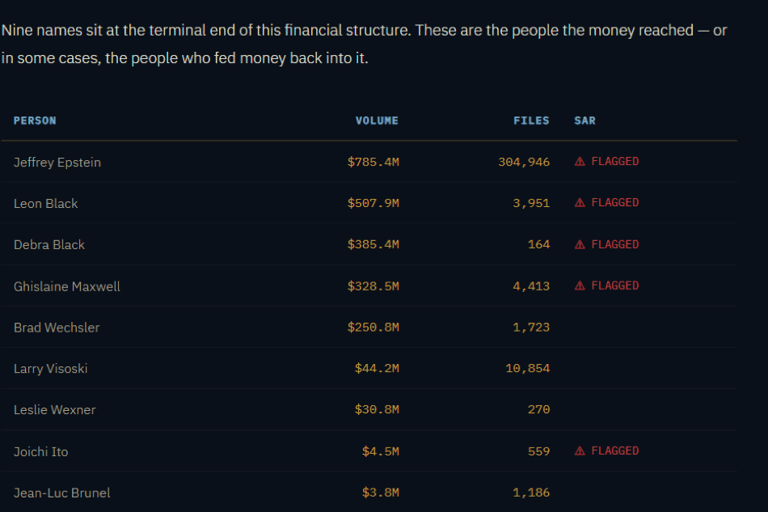
Task: Click the $785.4M volume value
Action: point(373,162)
